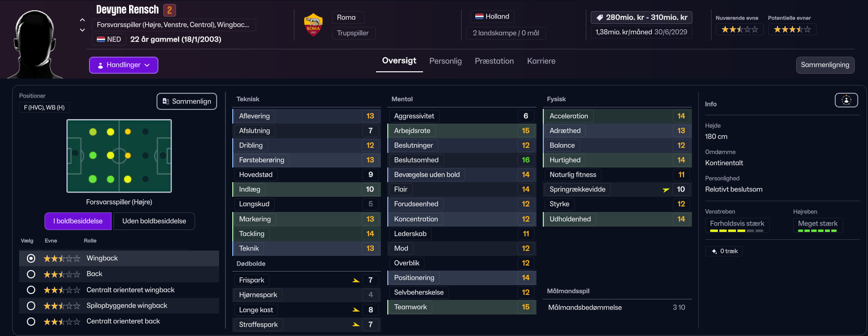The height and width of the screenshot is (336, 868).
Task: Click the traits sparkle icon
Action: pos(714,251)
